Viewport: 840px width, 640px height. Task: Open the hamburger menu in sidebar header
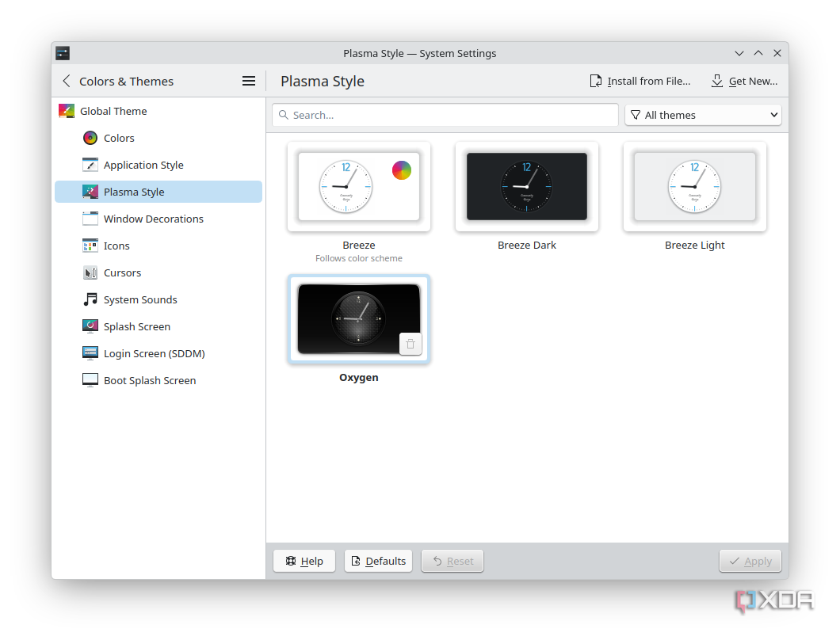point(249,81)
